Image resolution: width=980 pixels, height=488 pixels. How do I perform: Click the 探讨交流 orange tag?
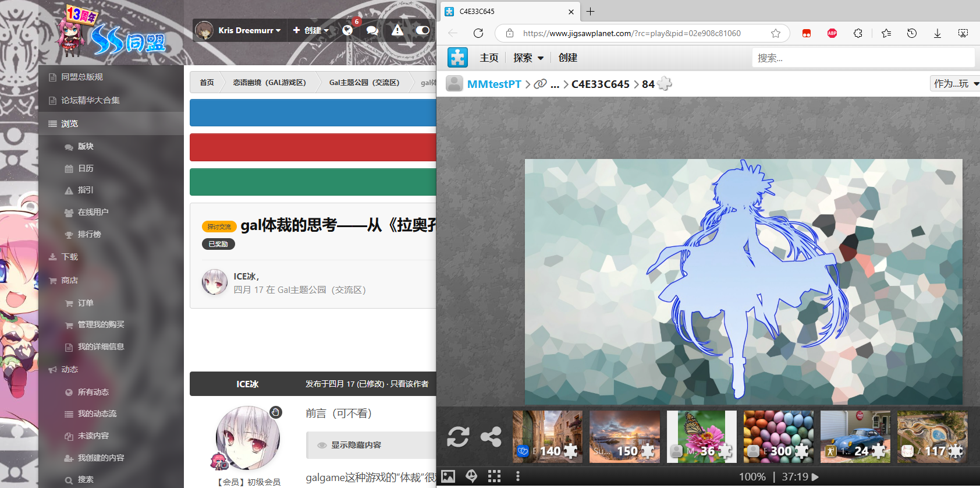pyautogui.click(x=219, y=227)
